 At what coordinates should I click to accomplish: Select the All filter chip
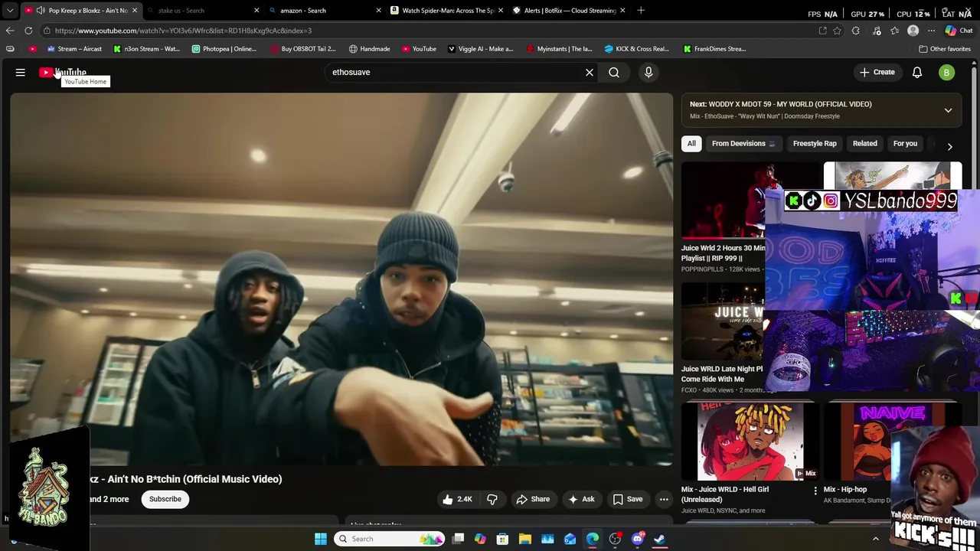click(691, 143)
